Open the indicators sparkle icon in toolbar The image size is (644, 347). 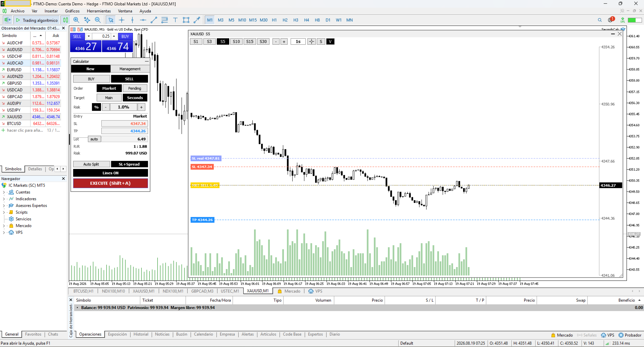coord(87,20)
